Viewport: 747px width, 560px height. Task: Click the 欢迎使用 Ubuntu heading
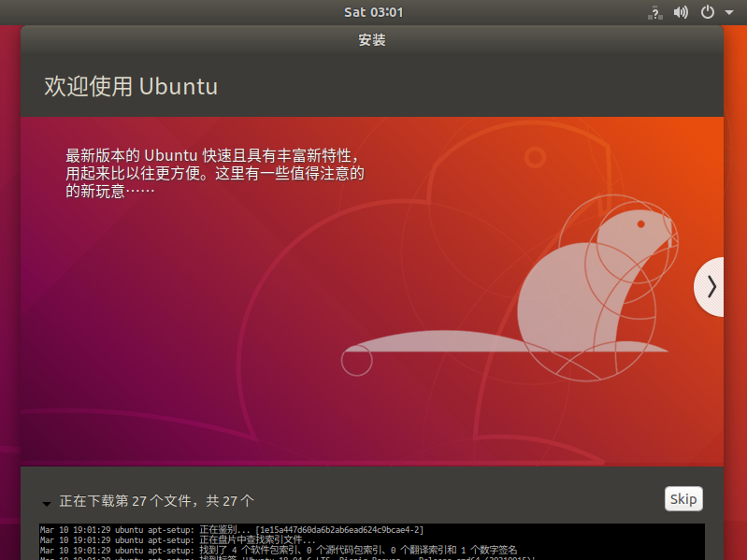(131, 87)
